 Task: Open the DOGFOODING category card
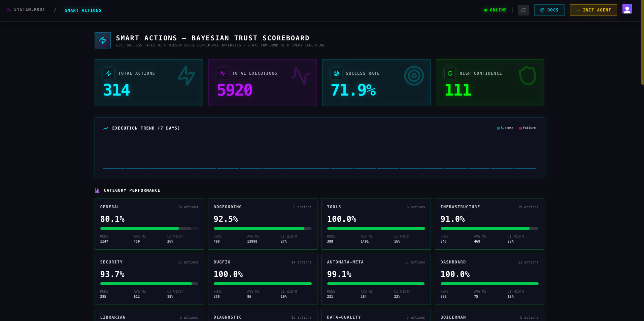point(263,224)
